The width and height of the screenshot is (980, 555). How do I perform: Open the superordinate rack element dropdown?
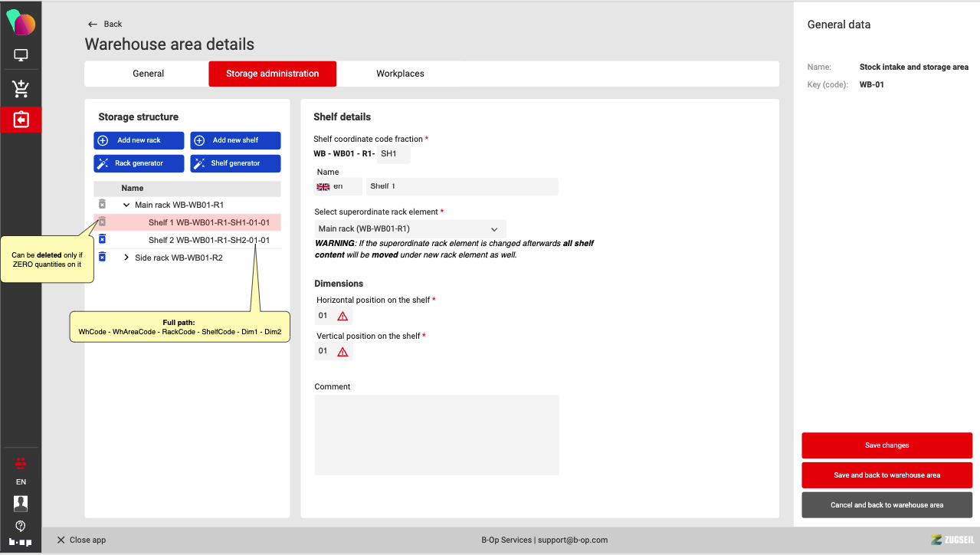click(x=410, y=228)
